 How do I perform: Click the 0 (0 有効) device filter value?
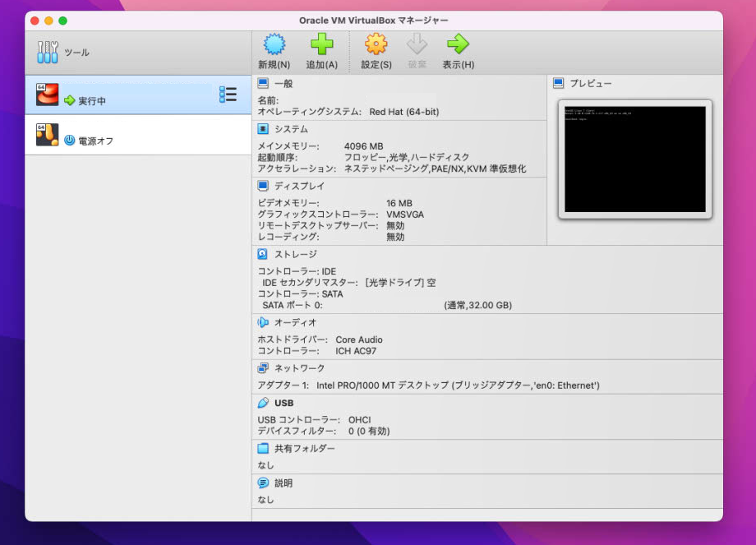tap(369, 432)
